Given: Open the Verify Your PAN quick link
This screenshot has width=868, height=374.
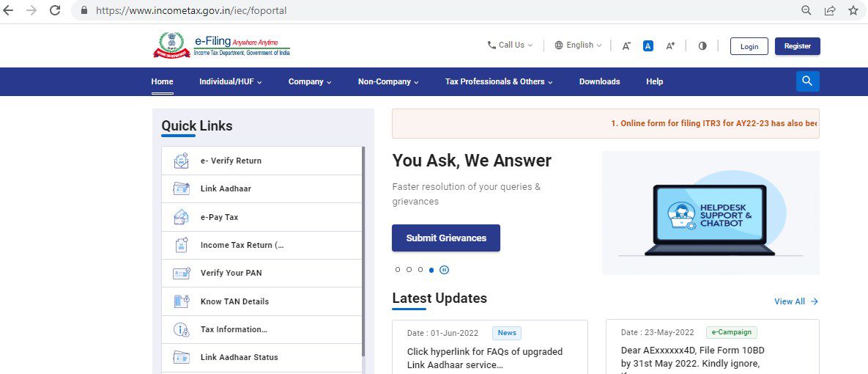Looking at the screenshot, I should 261,273.
